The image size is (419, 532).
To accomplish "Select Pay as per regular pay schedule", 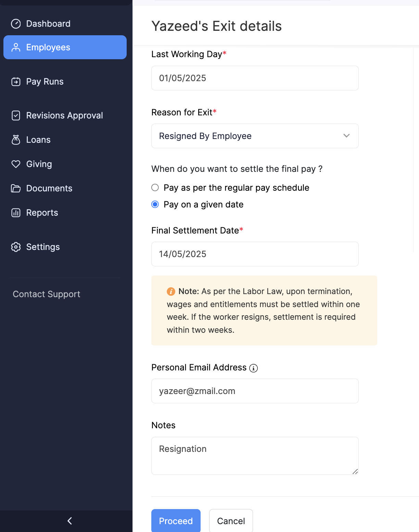I will [x=155, y=188].
